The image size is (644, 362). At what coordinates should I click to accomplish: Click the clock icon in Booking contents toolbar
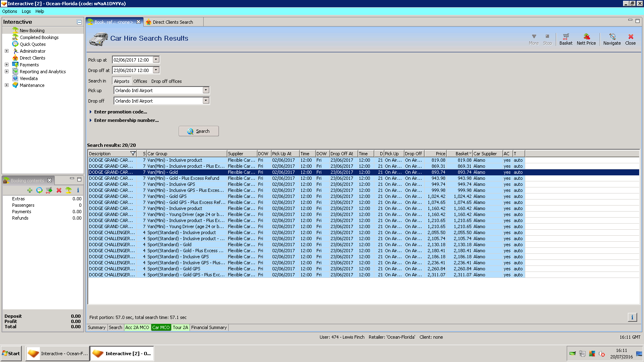coord(39,190)
